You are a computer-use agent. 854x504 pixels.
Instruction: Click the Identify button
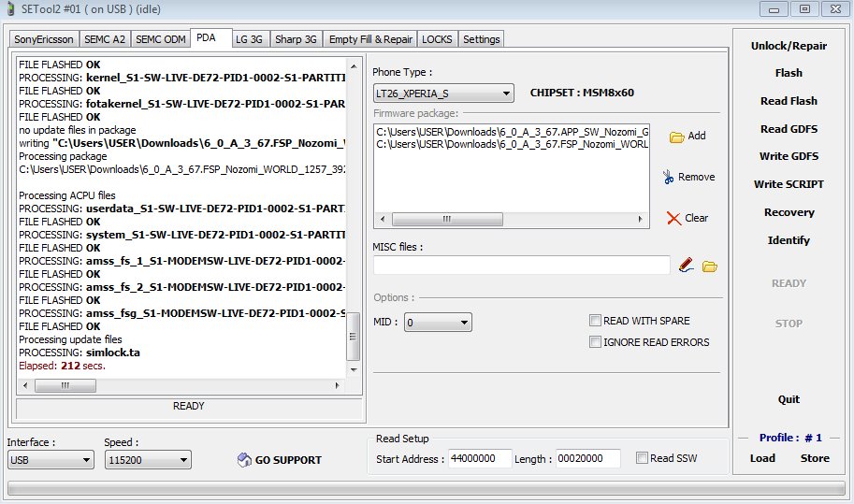(789, 240)
